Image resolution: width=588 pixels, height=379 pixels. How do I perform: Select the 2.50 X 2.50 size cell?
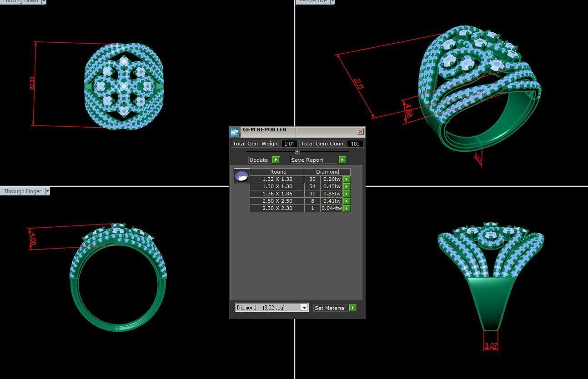point(277,201)
